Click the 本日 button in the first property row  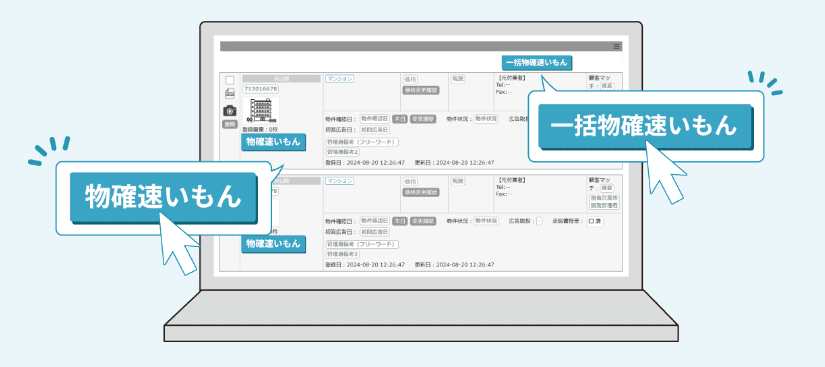400,119
